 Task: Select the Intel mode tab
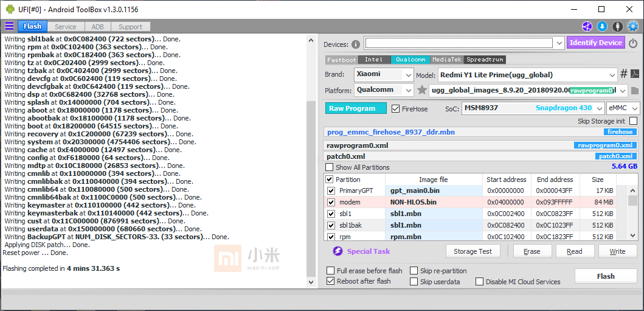(374, 60)
